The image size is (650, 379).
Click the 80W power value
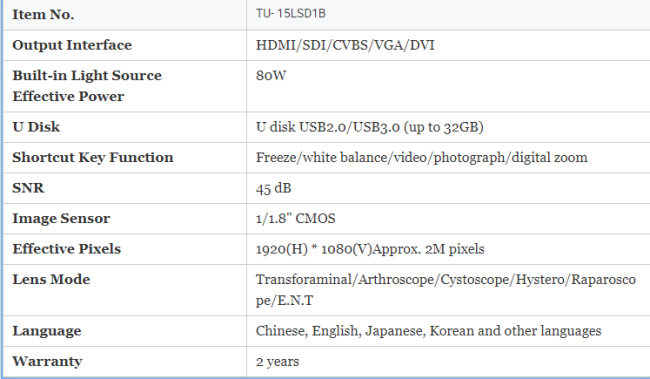click(x=271, y=75)
